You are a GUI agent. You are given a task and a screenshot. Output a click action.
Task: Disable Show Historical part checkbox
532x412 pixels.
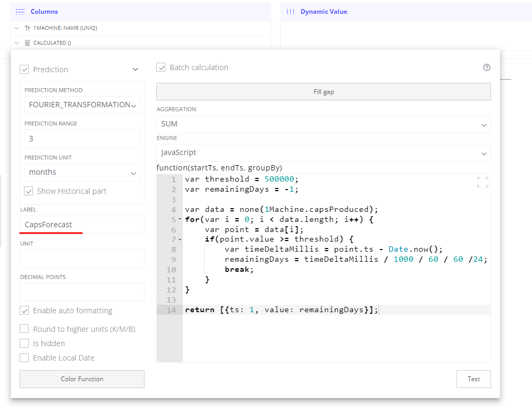pos(29,191)
